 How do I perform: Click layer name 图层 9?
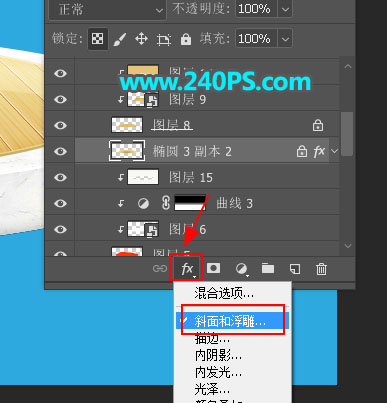187,99
